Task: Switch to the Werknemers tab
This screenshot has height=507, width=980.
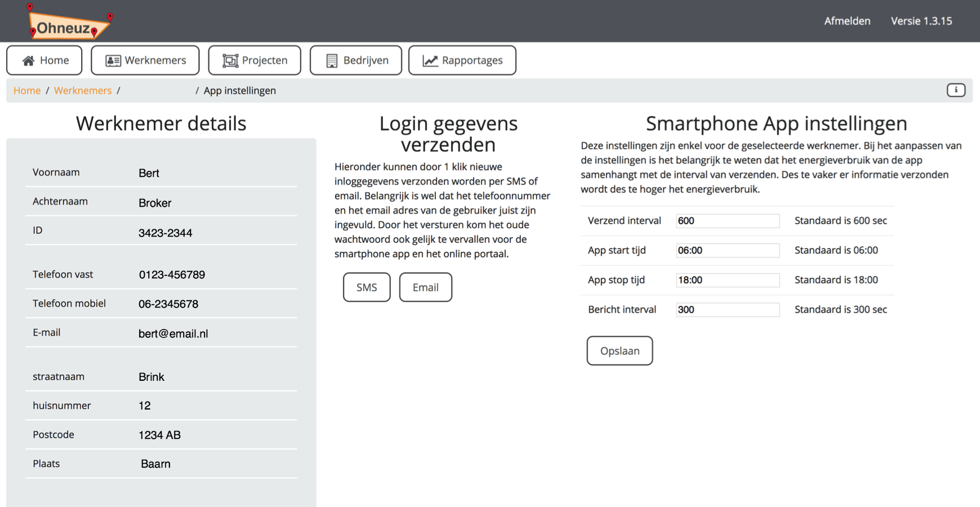Action: point(145,60)
